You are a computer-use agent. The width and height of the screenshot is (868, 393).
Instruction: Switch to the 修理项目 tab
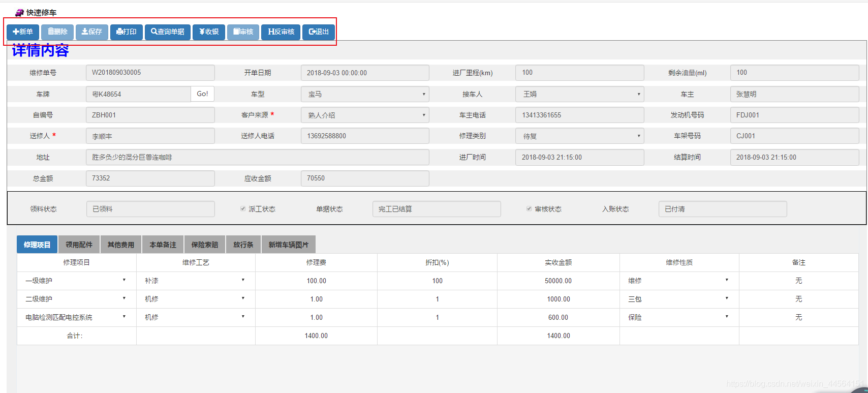pos(37,245)
